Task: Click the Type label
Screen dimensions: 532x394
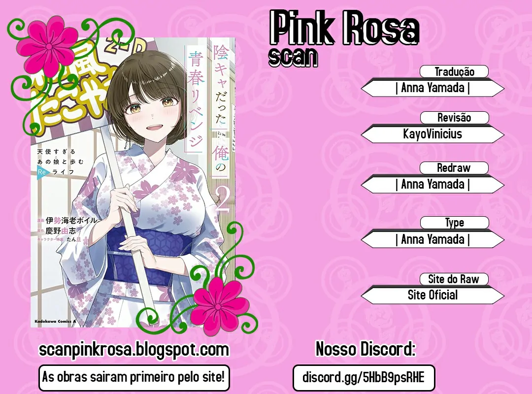Action: [454, 223]
